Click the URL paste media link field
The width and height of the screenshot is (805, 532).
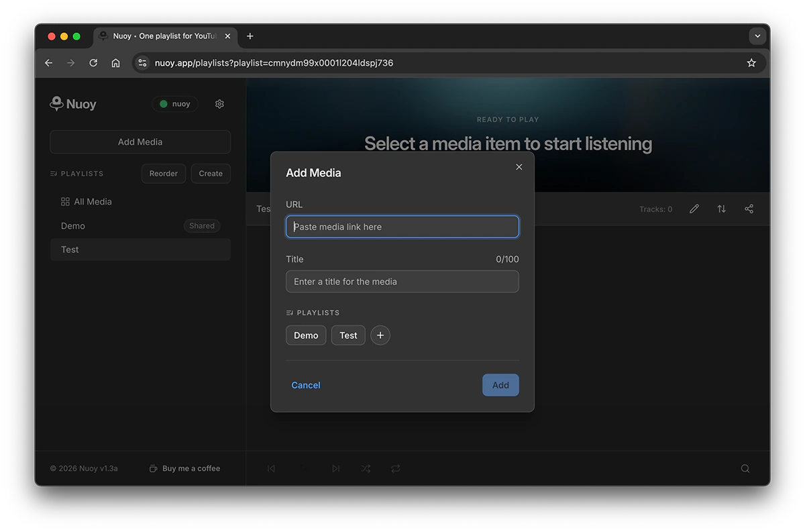[x=402, y=227]
